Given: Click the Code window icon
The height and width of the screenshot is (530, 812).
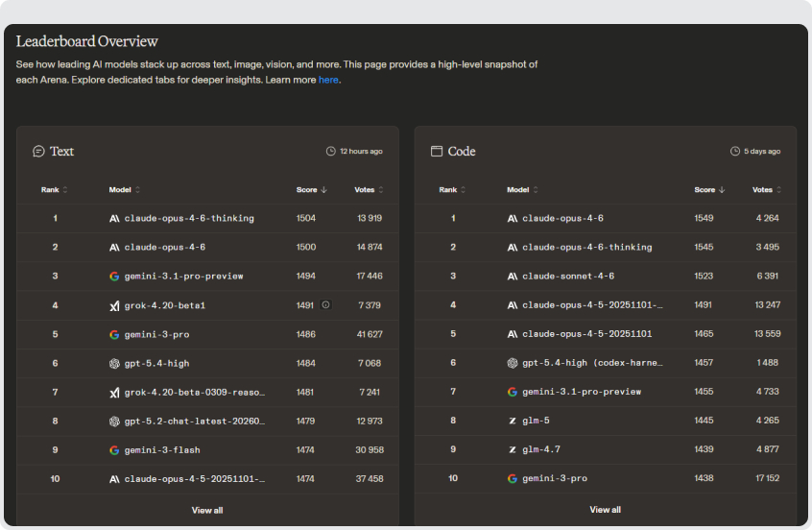Looking at the screenshot, I should click(437, 152).
